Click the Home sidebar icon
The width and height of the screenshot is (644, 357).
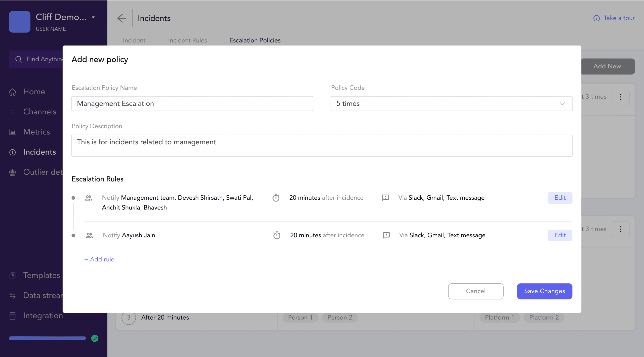click(x=13, y=92)
